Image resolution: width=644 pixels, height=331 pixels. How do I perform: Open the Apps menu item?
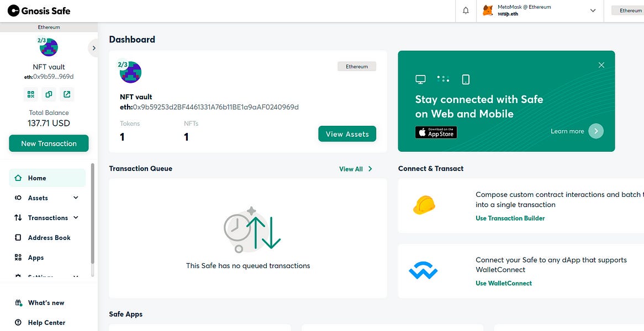pyautogui.click(x=36, y=258)
